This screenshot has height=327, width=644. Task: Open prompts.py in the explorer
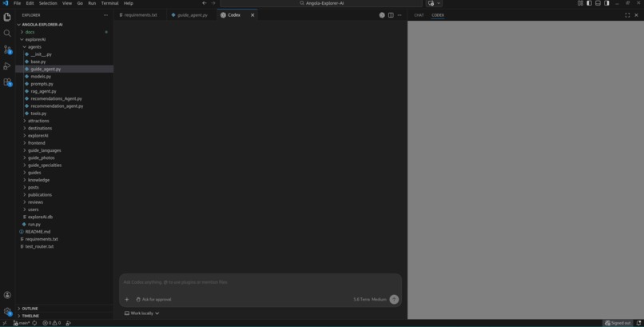64,84
